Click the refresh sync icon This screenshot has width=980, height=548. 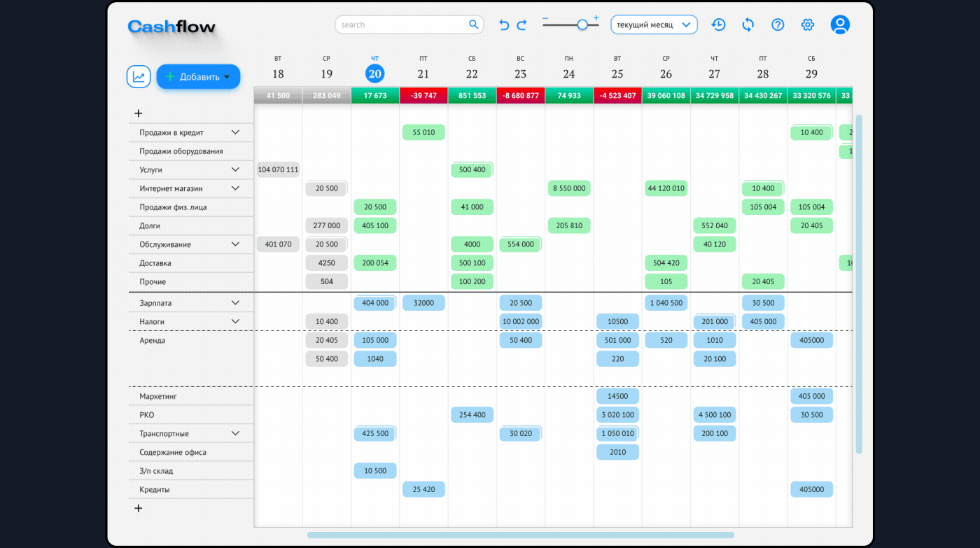click(748, 25)
